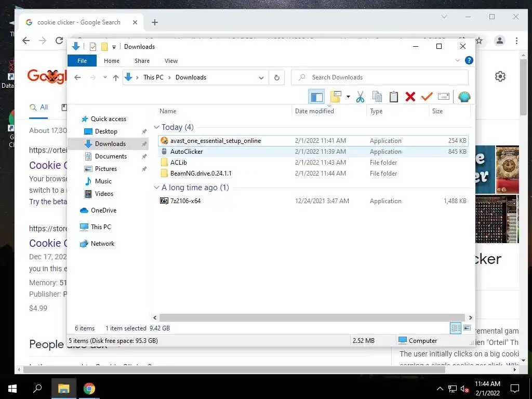The height and width of the screenshot is (399, 532).
Task: Open the Chrome three-dot menu
Action: [x=516, y=41]
